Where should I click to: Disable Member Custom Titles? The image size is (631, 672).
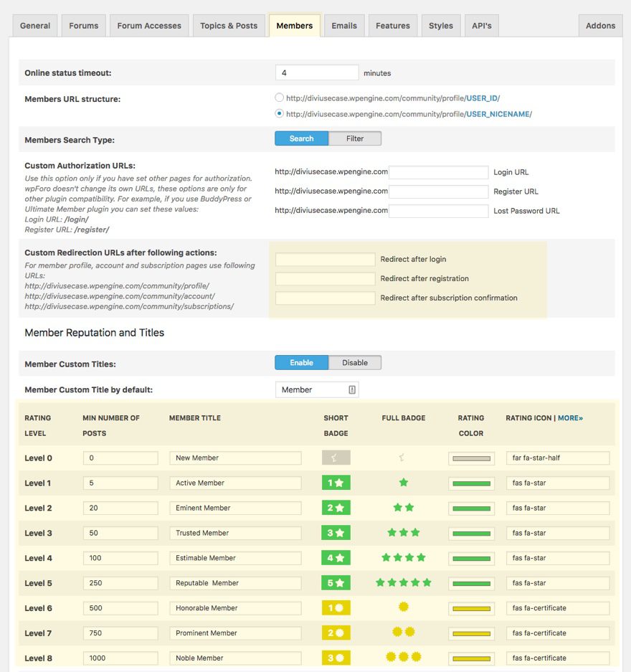355,363
